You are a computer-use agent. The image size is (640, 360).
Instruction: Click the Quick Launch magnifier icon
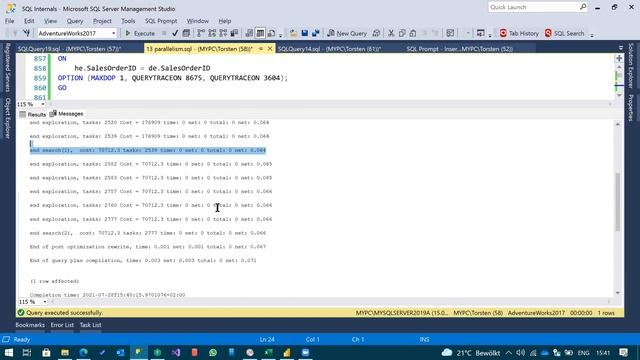(x=583, y=7)
